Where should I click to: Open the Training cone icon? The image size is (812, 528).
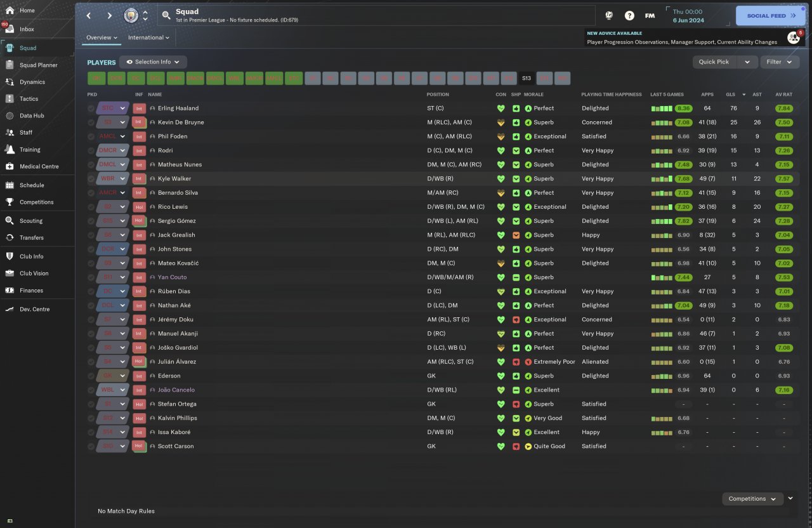[10, 150]
